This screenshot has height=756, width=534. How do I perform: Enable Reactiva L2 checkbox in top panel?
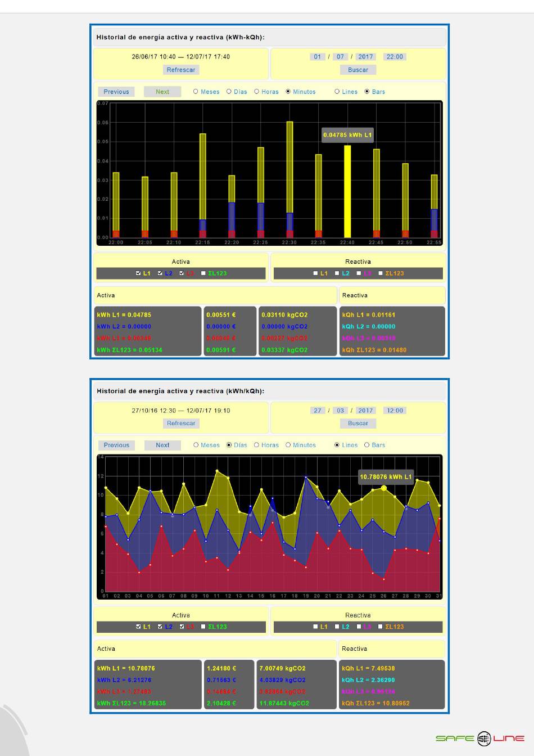tap(337, 273)
